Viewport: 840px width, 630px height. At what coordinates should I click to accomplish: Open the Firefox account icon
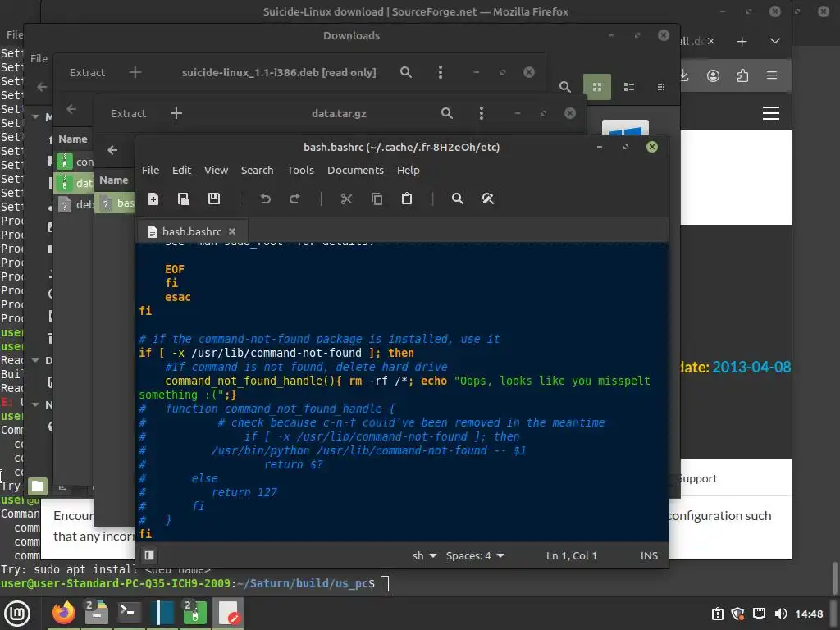click(x=713, y=75)
